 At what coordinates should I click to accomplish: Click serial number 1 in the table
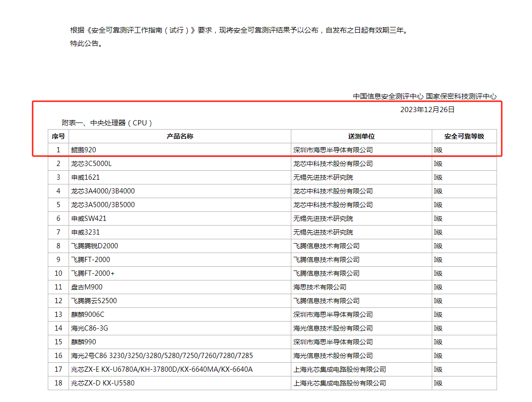click(x=58, y=150)
